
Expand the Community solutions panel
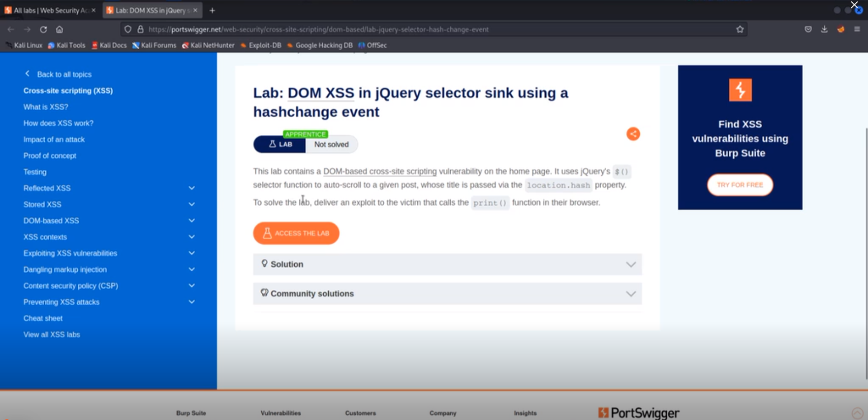447,294
